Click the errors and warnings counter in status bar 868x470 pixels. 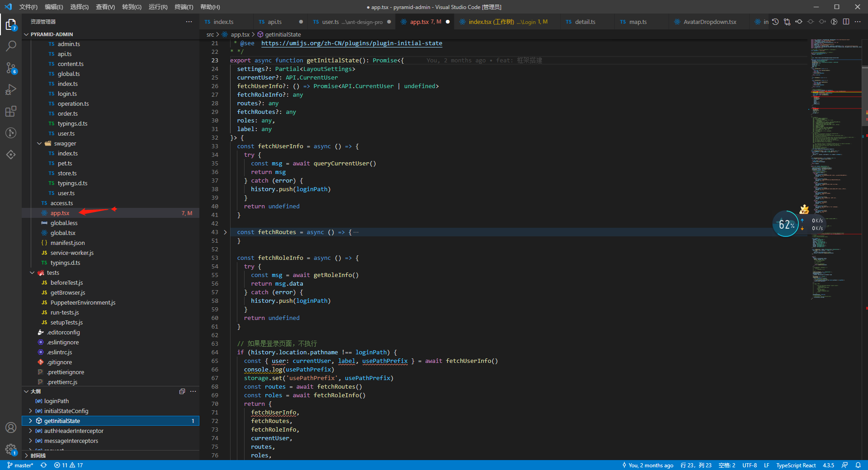pos(68,465)
